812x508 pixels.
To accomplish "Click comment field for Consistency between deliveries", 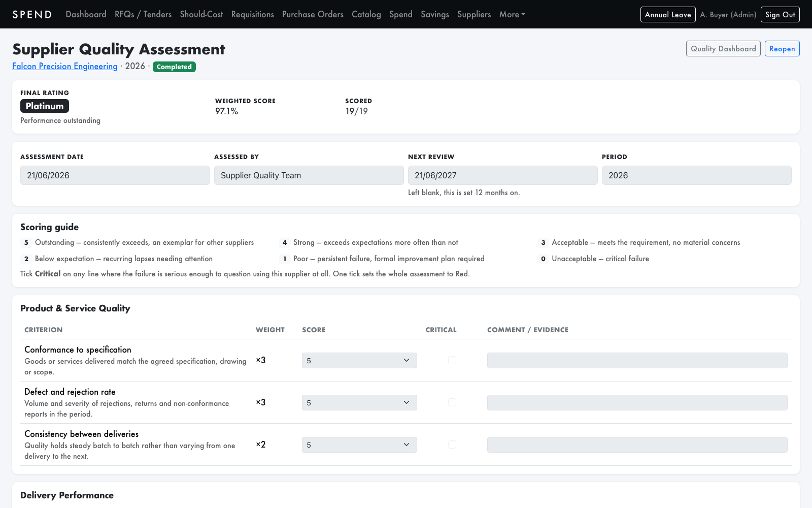I will [637, 444].
